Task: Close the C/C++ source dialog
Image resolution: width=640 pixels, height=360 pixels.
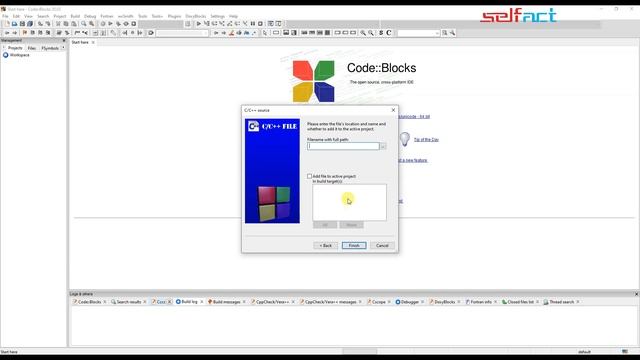Action: tap(393, 110)
